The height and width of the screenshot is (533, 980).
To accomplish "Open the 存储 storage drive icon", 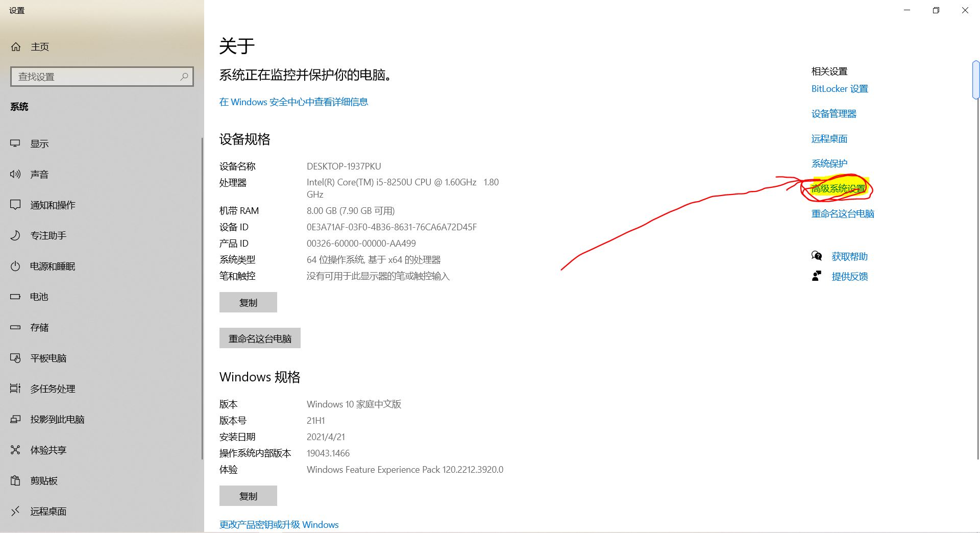I will click(x=15, y=327).
